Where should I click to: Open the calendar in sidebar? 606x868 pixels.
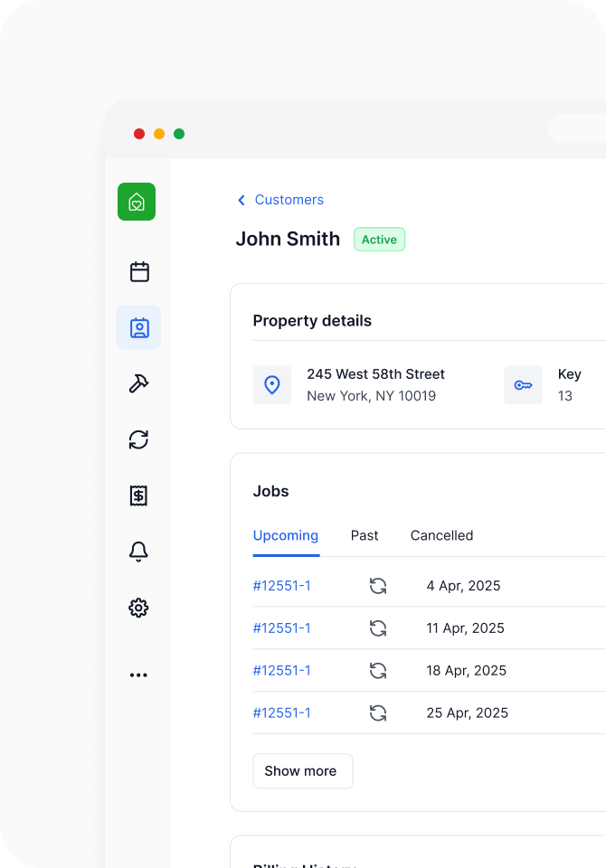pyautogui.click(x=139, y=272)
